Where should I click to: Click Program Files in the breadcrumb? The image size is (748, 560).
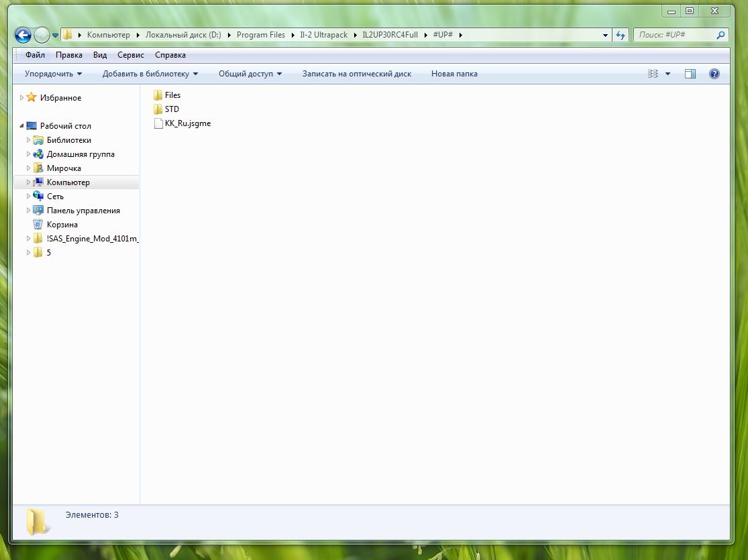[x=260, y=35]
